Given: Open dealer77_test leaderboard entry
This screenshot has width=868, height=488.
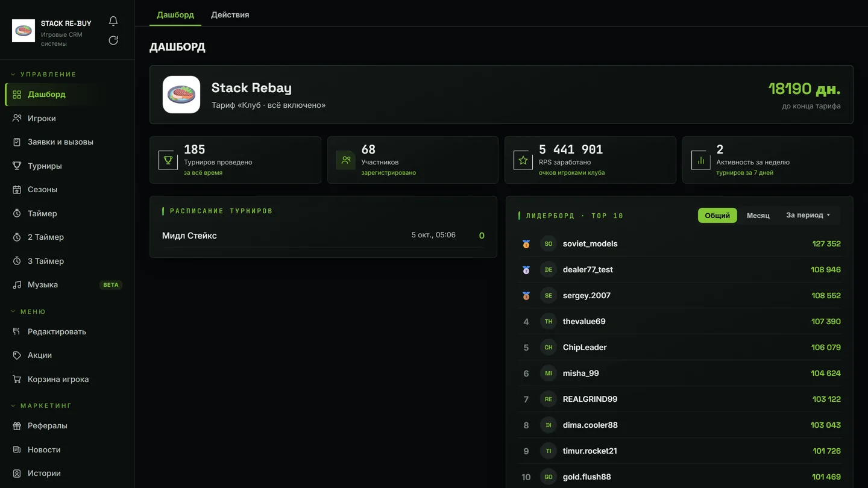Looking at the screenshot, I should [680, 270].
